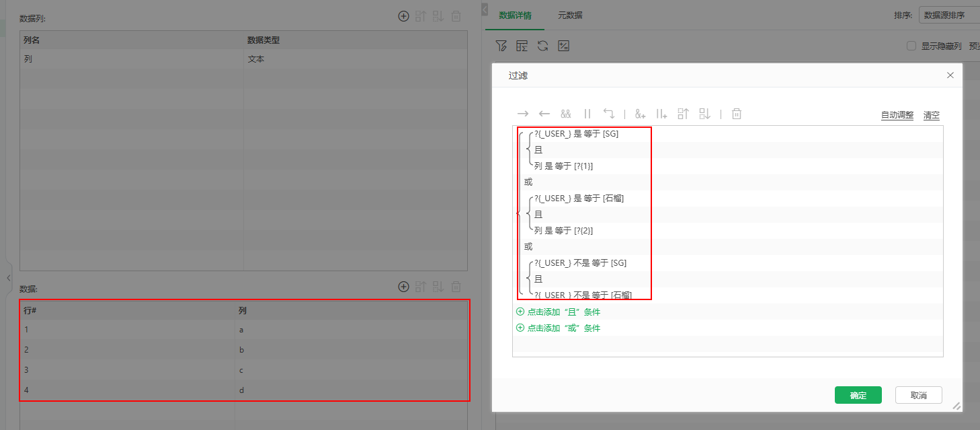Collapse panel with arrow beside 数据详情 tab
Image resolution: width=980 pixels, height=430 pixels.
point(485,9)
